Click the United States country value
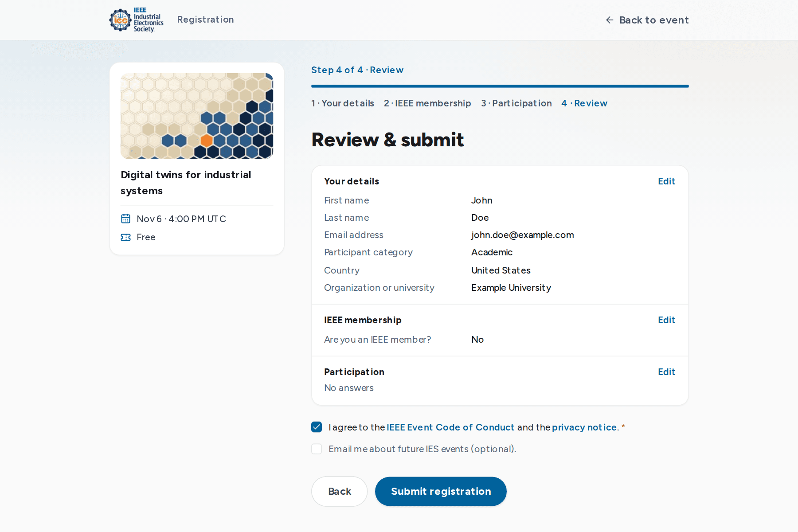 pyautogui.click(x=501, y=270)
